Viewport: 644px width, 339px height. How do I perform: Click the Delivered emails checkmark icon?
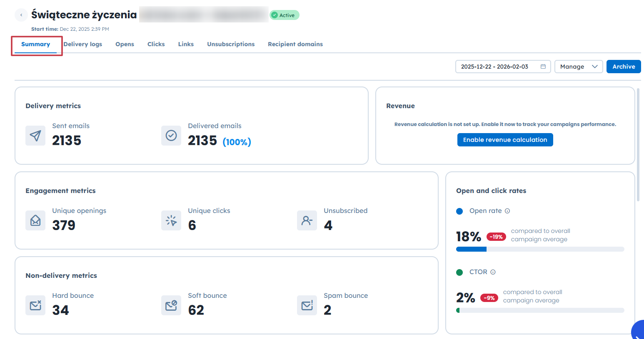(x=171, y=136)
